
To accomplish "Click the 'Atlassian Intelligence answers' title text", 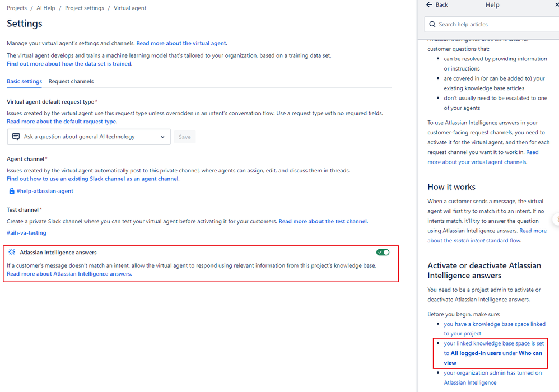I will [58, 253].
